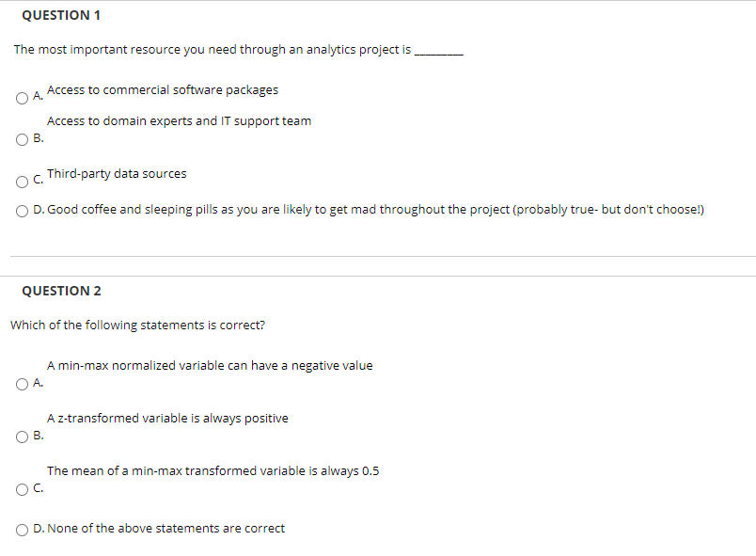Screen dimensions: 756x556
Task: Select option C about mean being always 0.5
Action: tap(21, 488)
